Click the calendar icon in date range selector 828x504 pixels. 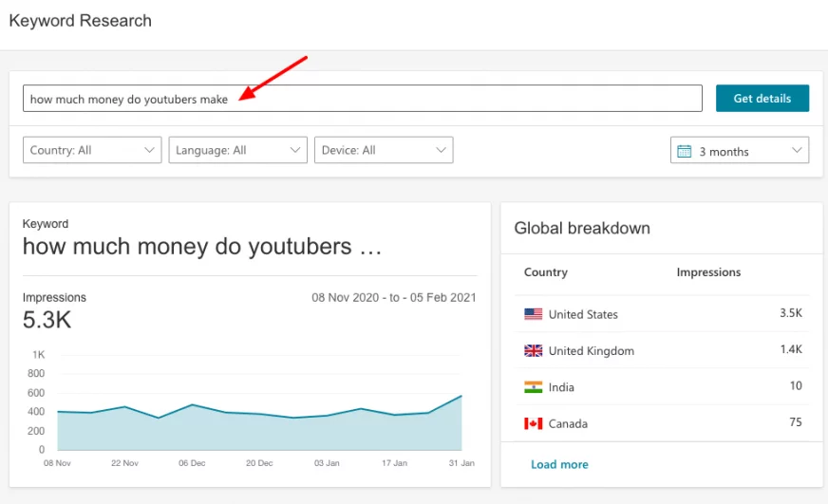[x=684, y=152]
